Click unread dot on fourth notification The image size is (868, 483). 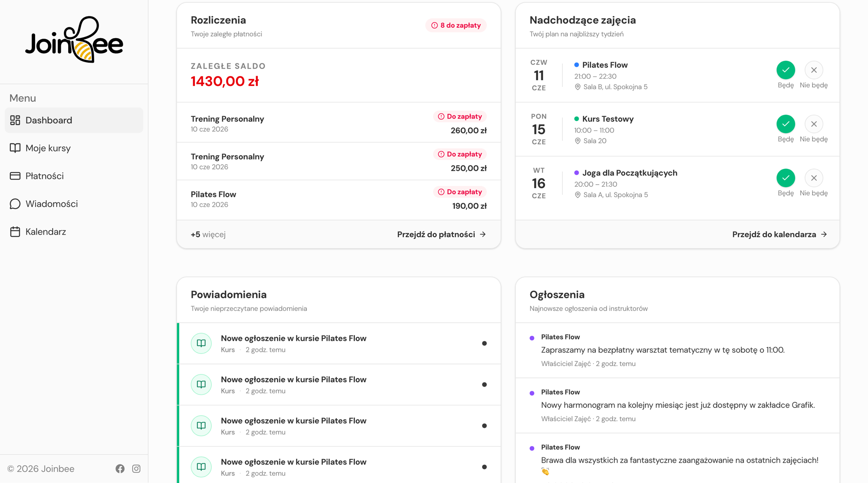point(484,467)
